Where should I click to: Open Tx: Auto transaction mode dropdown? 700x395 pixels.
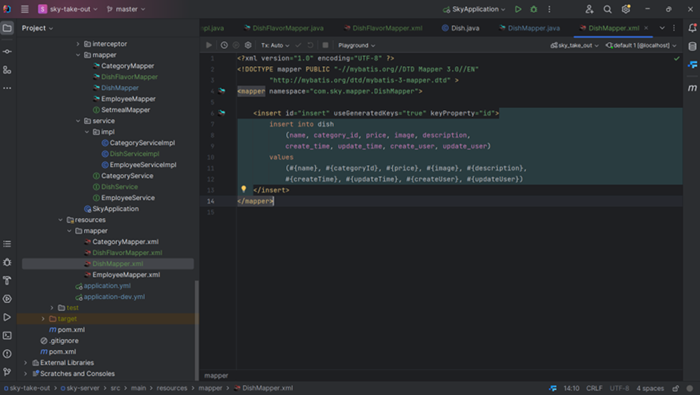click(275, 45)
